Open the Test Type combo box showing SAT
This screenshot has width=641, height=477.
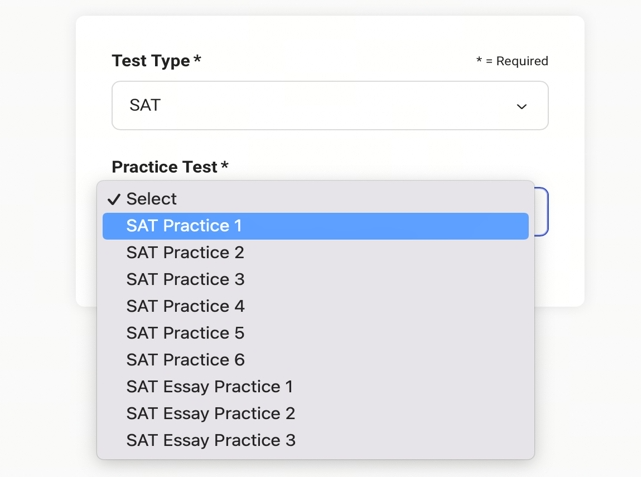point(329,105)
